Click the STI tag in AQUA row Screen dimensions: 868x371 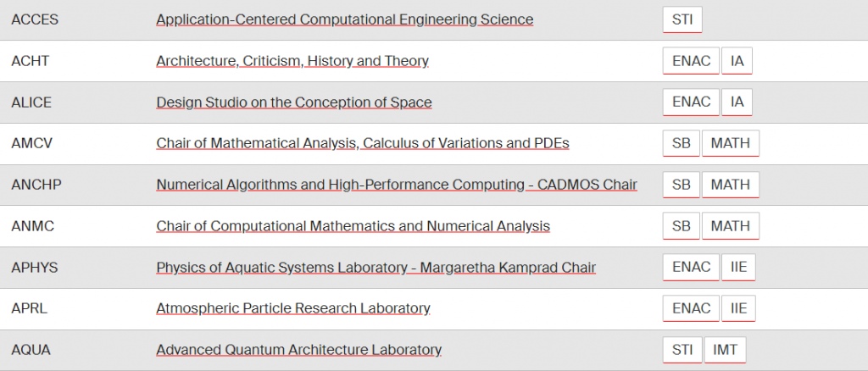[682, 350]
